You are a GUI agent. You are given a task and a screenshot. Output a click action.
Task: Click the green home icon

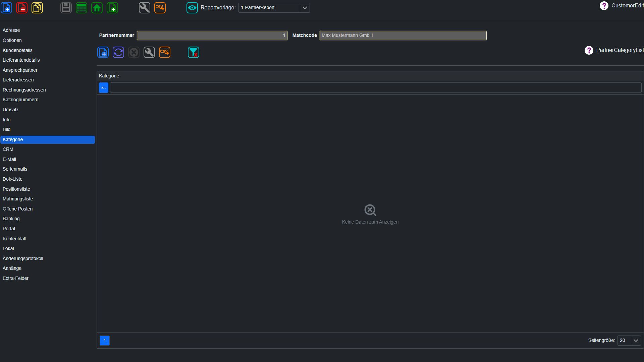click(97, 8)
